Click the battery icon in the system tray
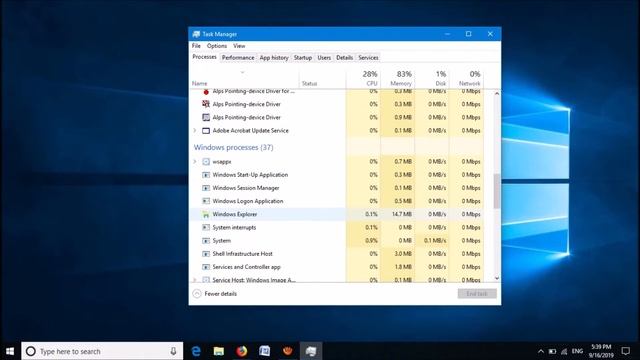 (552, 351)
